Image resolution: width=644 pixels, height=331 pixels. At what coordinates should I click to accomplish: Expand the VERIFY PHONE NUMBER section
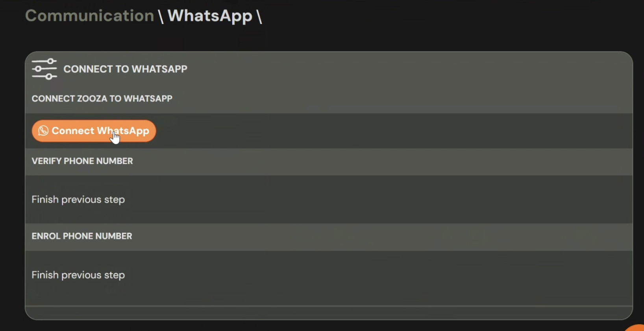pos(82,161)
